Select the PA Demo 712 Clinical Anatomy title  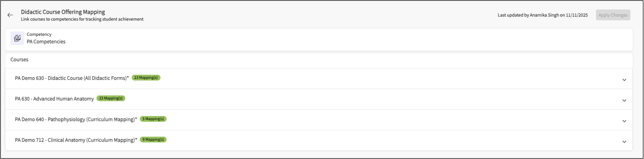click(x=76, y=140)
